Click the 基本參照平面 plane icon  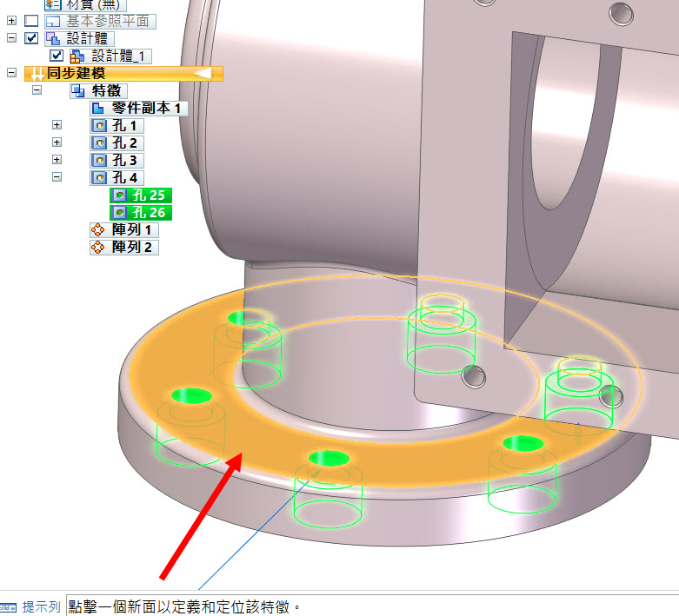coord(52,21)
